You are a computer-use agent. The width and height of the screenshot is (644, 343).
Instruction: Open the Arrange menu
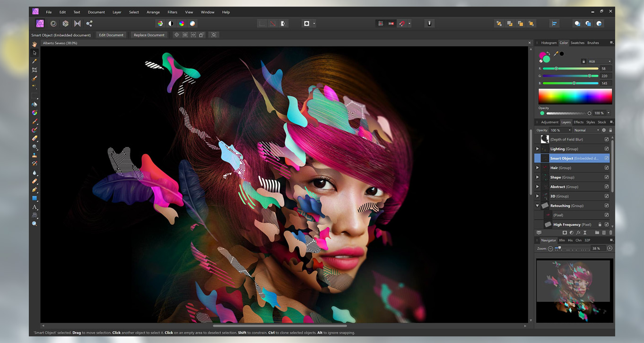click(153, 12)
